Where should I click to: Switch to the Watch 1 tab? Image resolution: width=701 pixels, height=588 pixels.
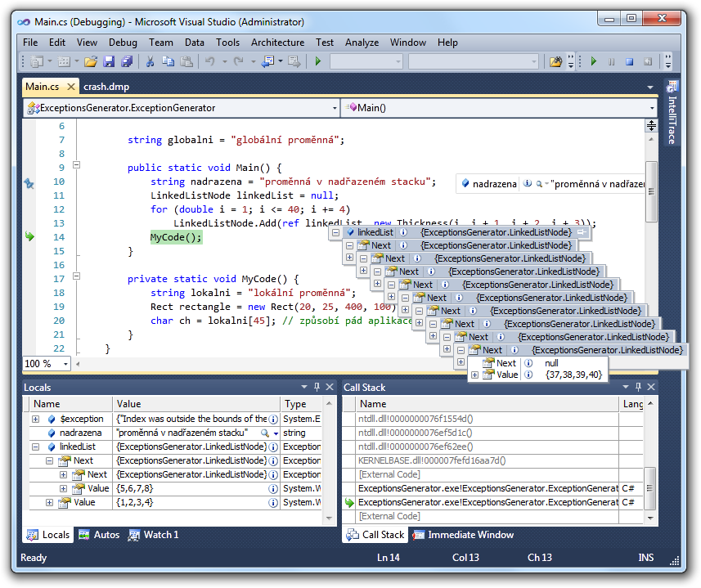(x=153, y=535)
